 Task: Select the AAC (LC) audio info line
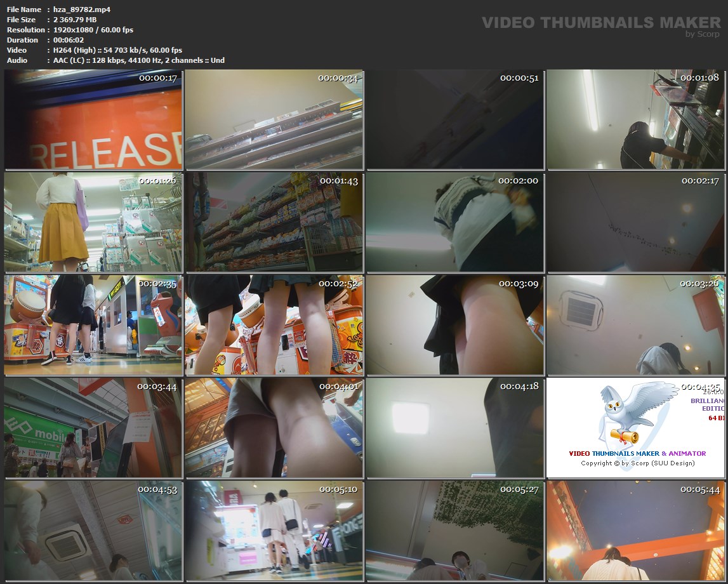click(x=139, y=60)
